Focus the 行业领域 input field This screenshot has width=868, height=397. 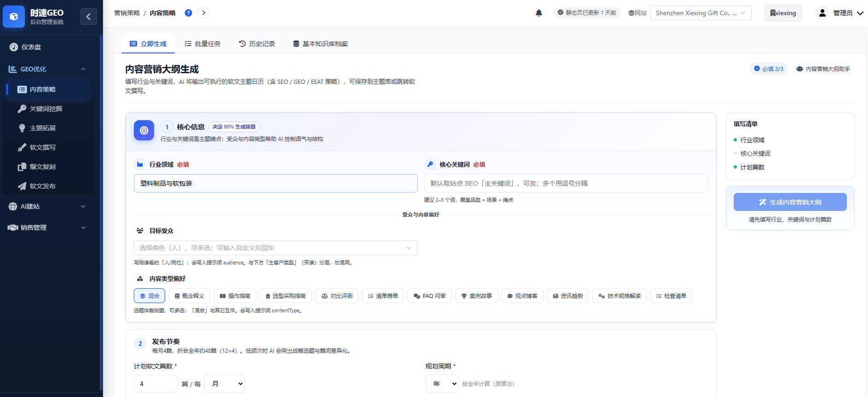pyautogui.click(x=276, y=183)
